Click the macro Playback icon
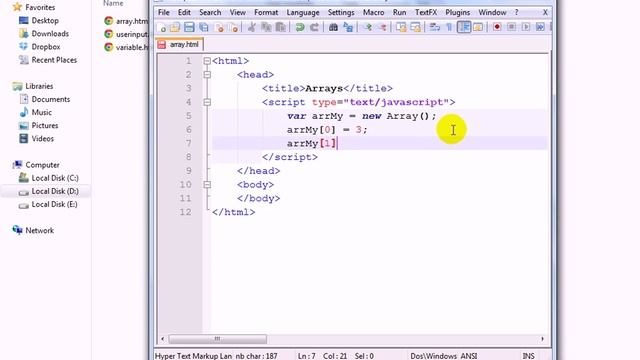Image resolution: width=640 pixels, height=360 pixels. [x=526, y=27]
